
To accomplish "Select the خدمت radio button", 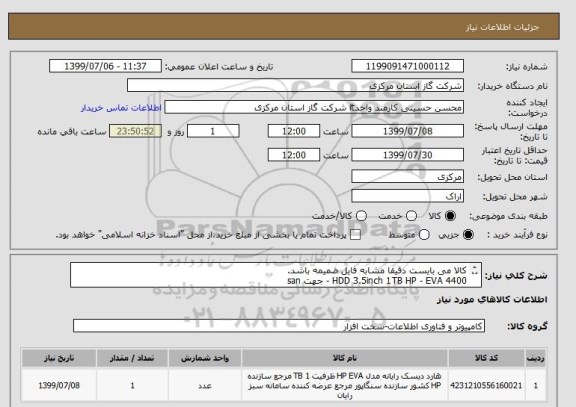I will point(411,216).
